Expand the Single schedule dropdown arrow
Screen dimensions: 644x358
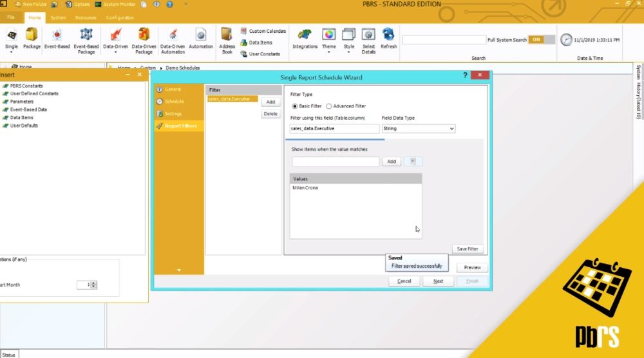coord(12,53)
